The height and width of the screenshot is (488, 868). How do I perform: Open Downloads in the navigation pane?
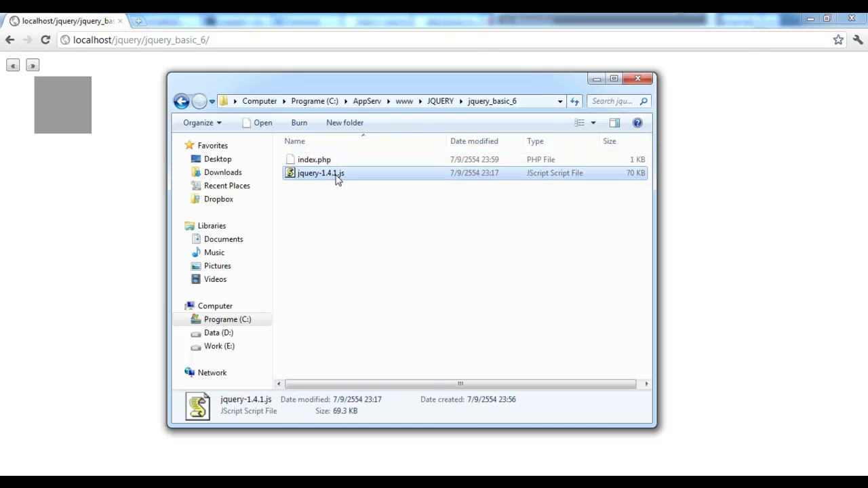click(x=222, y=172)
